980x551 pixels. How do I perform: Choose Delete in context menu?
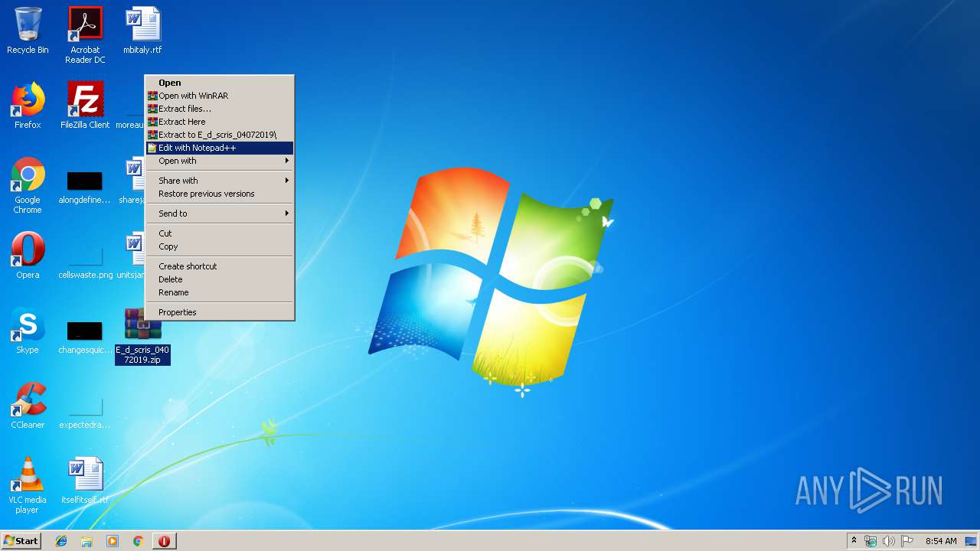click(220, 279)
